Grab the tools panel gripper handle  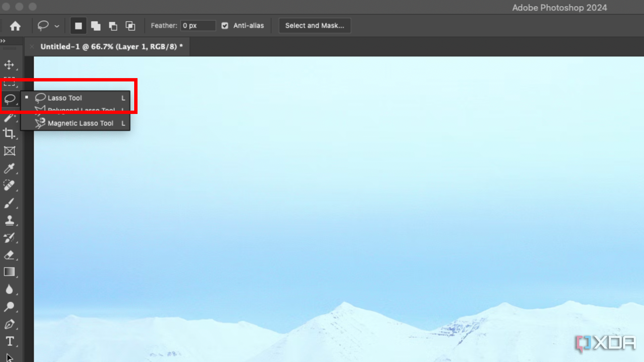coord(10,49)
